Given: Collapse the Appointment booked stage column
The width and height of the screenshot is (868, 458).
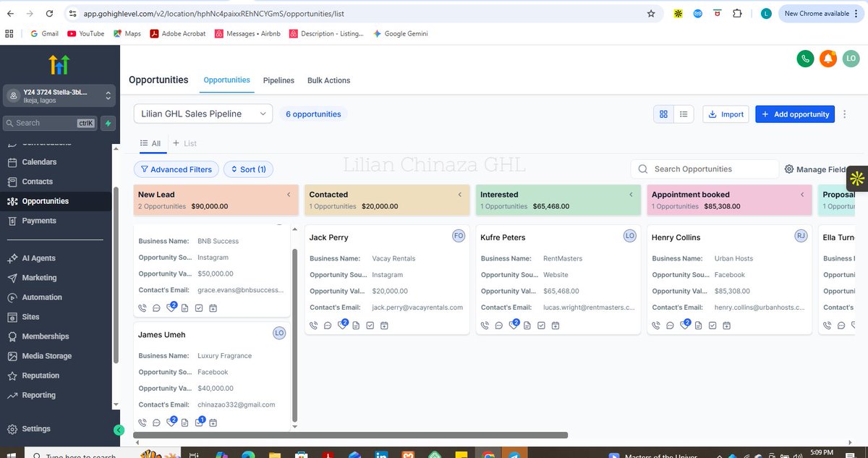Looking at the screenshot, I should pos(803,195).
